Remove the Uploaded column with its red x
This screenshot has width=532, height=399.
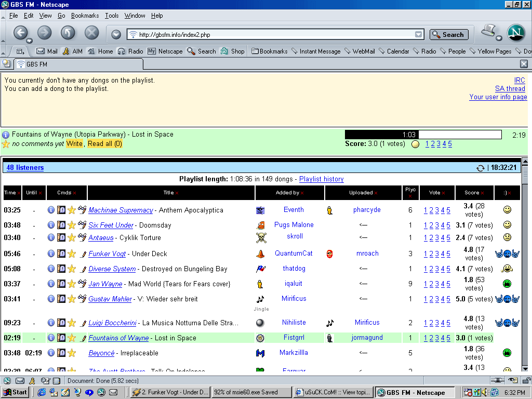[376, 193]
